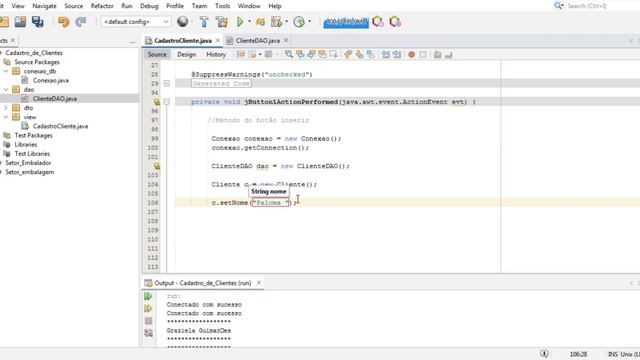The image size is (640, 360).
Task: Open Test Project icon dropdown arrow
Action: click(309, 22)
